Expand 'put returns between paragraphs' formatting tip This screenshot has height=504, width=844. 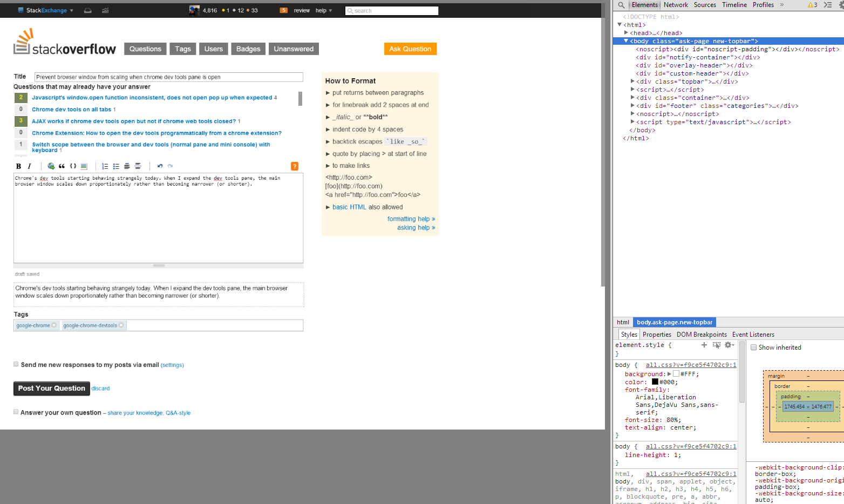pos(328,93)
